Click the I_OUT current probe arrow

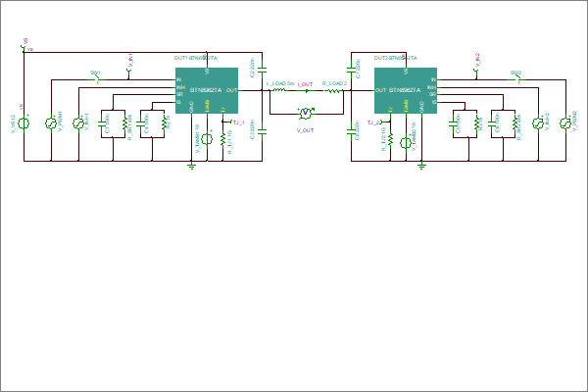pyautogui.click(x=307, y=90)
